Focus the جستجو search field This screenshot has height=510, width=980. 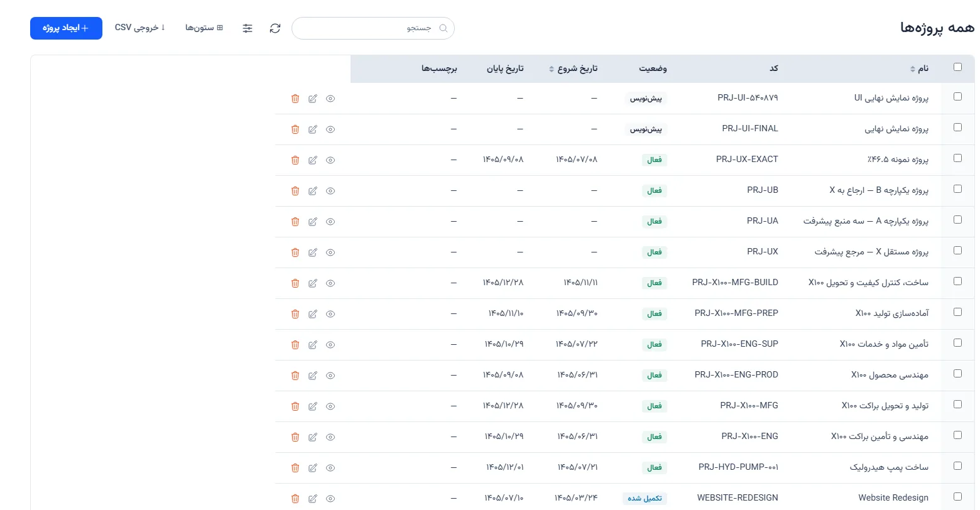click(x=373, y=28)
